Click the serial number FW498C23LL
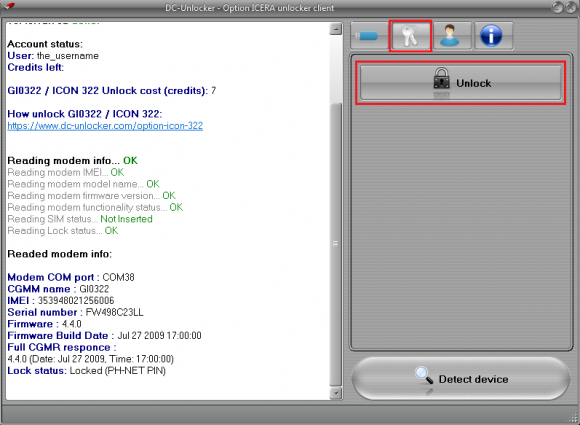The height and width of the screenshot is (425, 580). pos(114,312)
